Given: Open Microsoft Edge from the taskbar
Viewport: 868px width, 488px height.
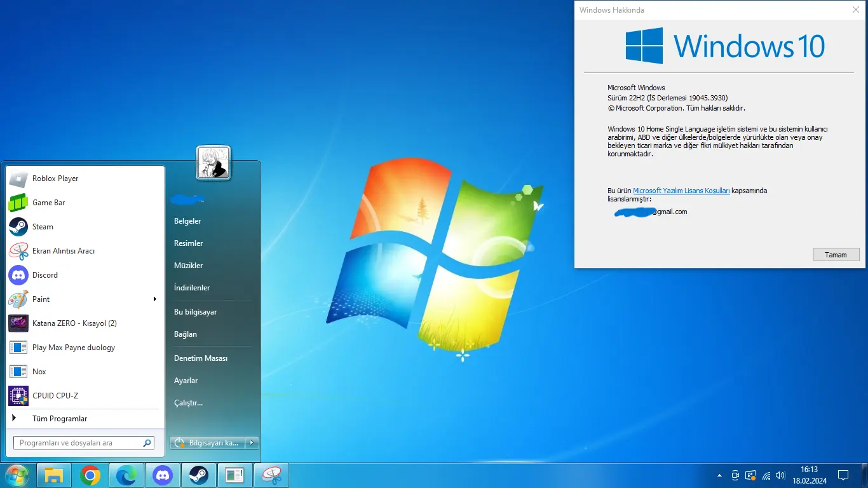Looking at the screenshot, I should 126,475.
